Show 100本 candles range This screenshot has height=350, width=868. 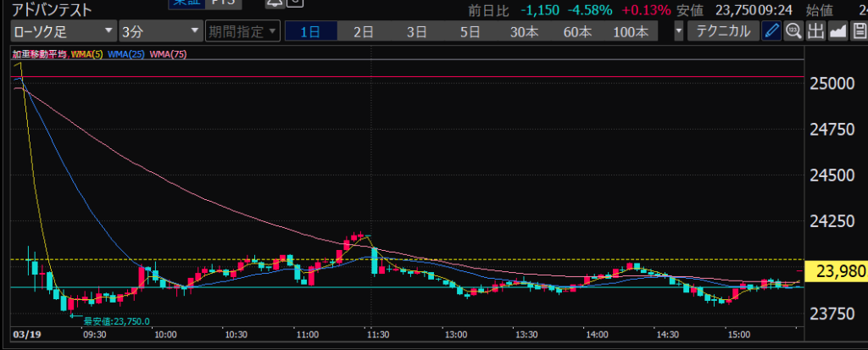[632, 32]
